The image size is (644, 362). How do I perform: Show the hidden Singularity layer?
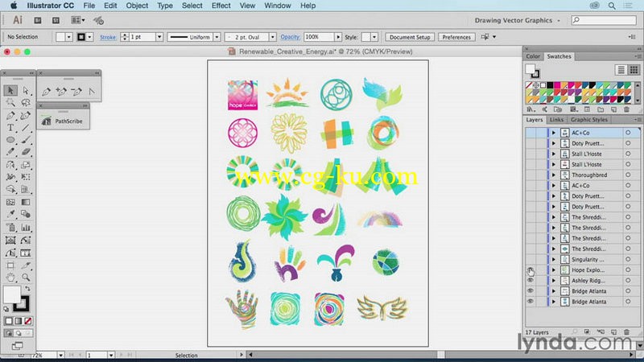530,259
